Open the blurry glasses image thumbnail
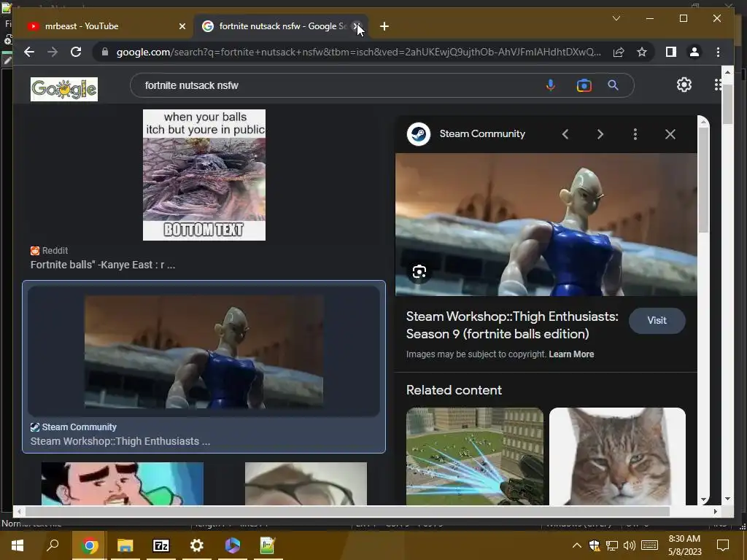 pos(306,483)
